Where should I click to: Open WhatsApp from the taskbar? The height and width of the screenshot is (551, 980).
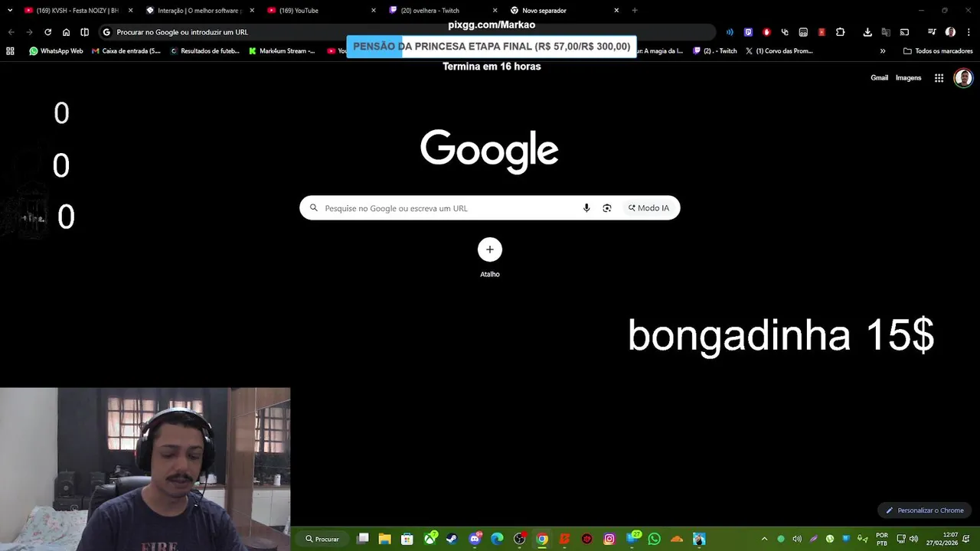(654, 539)
